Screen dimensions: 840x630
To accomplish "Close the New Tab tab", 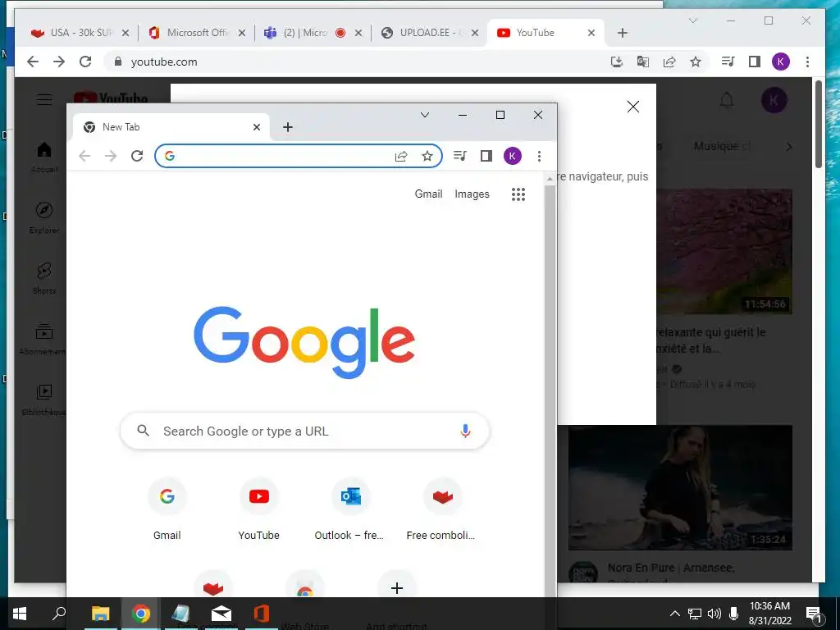I will [257, 127].
